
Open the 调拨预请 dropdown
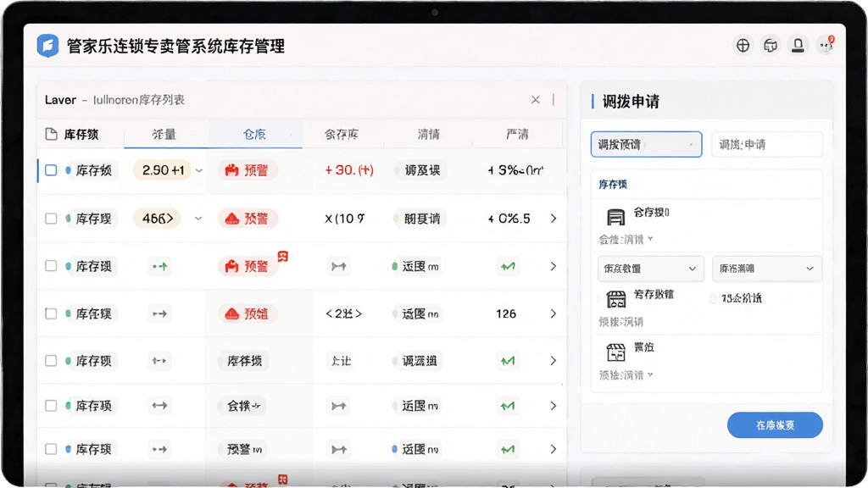646,144
